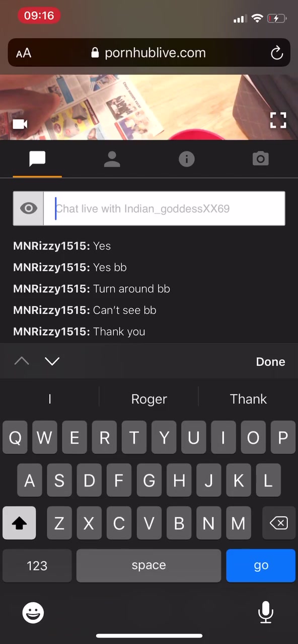
Task: Tap the backspace delete key
Action: click(279, 523)
